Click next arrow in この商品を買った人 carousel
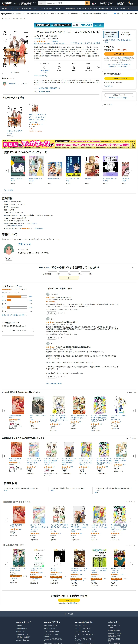138x644 pixels. pyautogui.click(x=133, y=456)
